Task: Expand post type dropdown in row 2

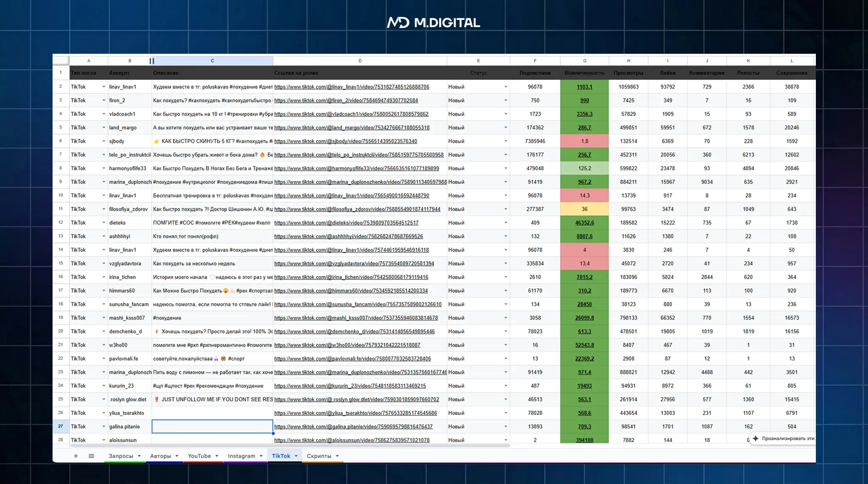Action: (x=103, y=87)
